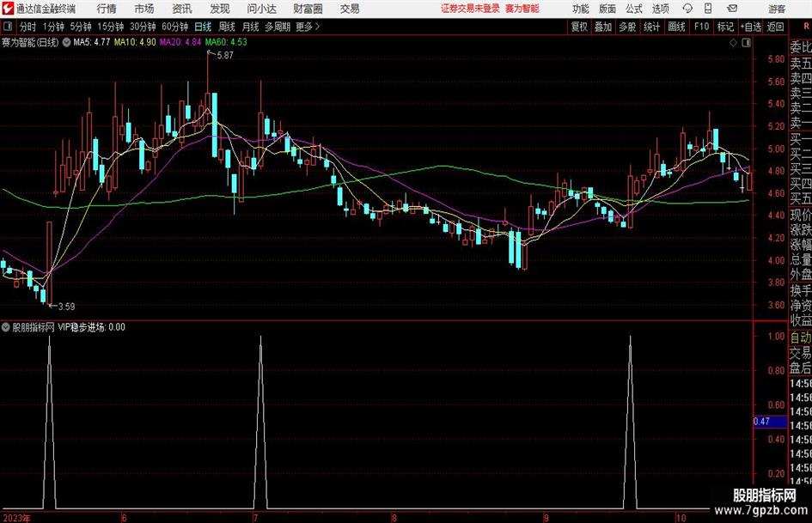Switch to 30分钟 period tab

point(143,27)
